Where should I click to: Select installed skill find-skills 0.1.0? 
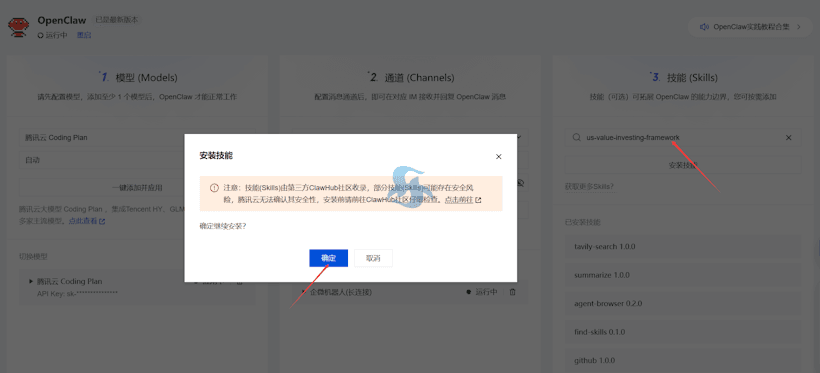coord(682,332)
